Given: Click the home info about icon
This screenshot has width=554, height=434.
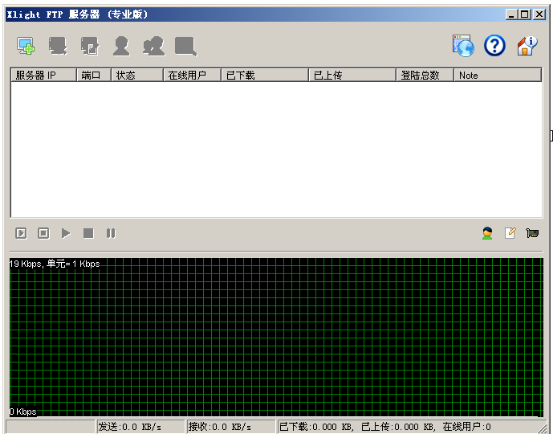Looking at the screenshot, I should pos(527,46).
